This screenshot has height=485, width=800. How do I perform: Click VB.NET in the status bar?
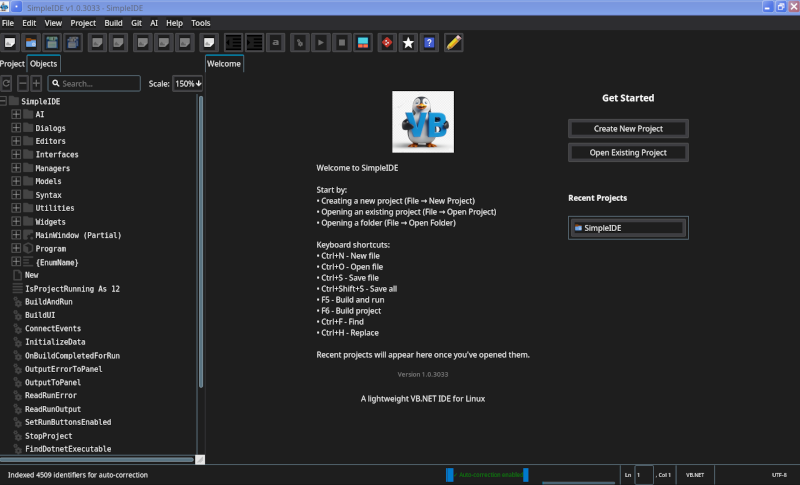pyautogui.click(x=694, y=475)
